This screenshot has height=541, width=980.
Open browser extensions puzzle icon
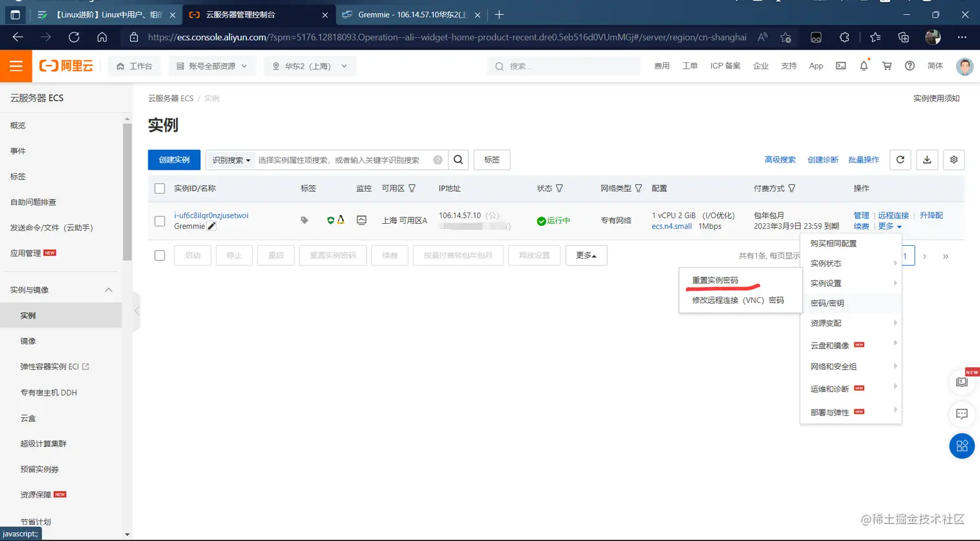pos(845,37)
